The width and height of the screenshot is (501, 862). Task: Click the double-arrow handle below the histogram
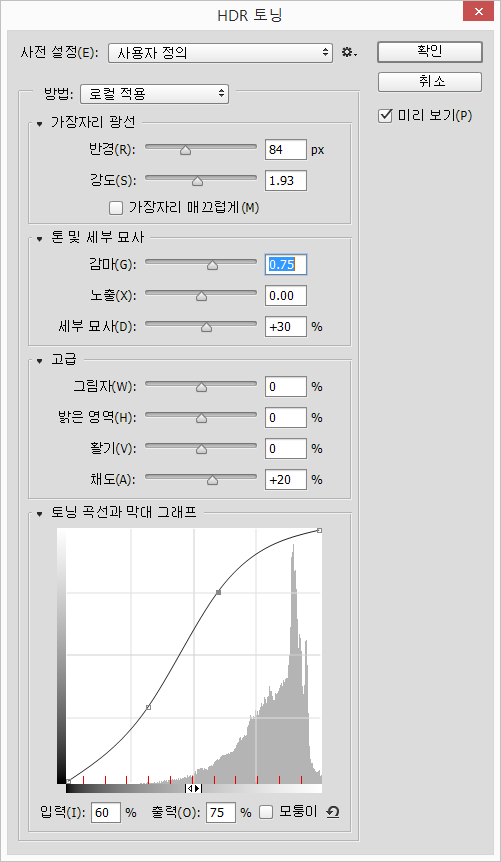pyautogui.click(x=194, y=788)
